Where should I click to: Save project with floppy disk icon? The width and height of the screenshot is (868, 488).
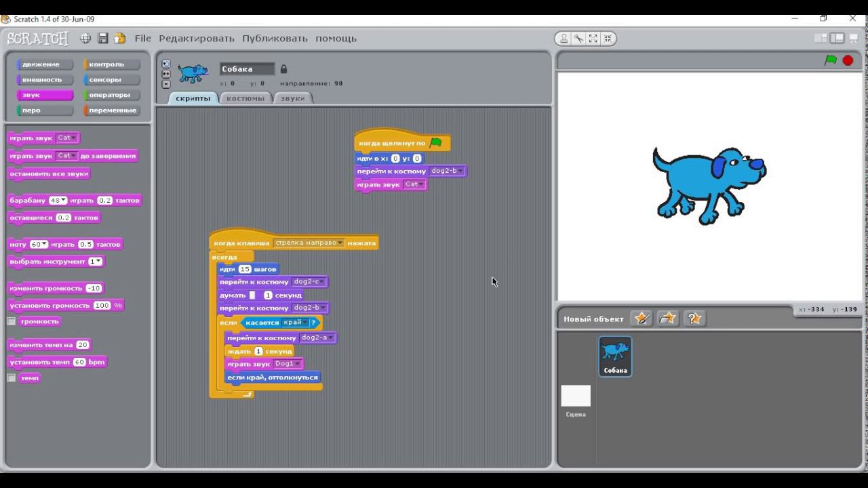click(103, 39)
